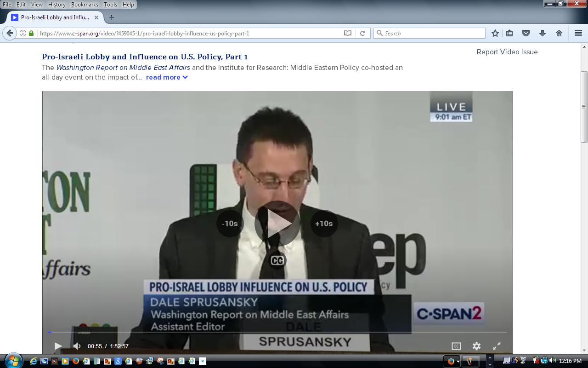Open the File menu

pyautogui.click(x=6, y=4)
